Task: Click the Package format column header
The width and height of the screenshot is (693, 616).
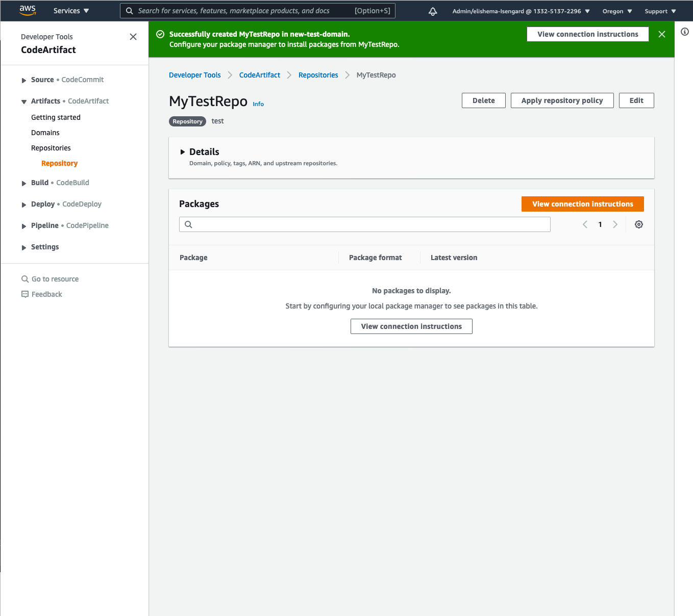Action: (376, 258)
